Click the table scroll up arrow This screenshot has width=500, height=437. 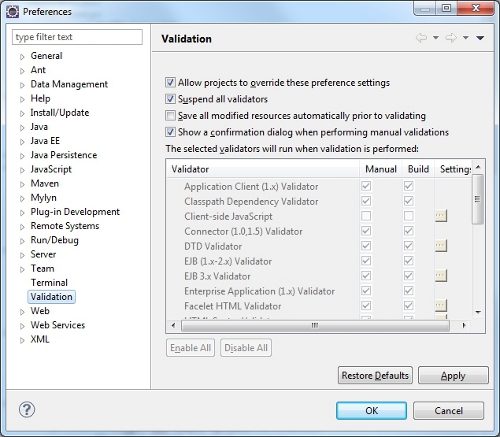[478, 167]
